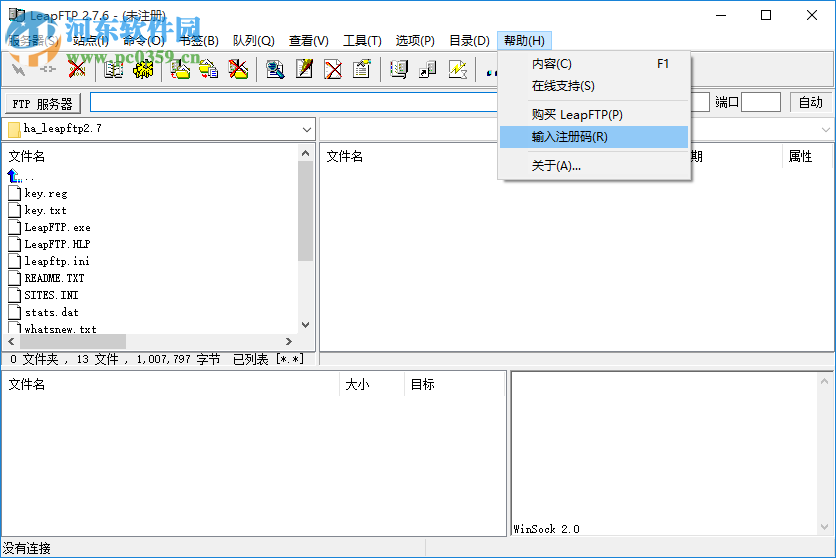Click the queue pane 文件名 column header
The image size is (836, 558).
pos(27,384)
